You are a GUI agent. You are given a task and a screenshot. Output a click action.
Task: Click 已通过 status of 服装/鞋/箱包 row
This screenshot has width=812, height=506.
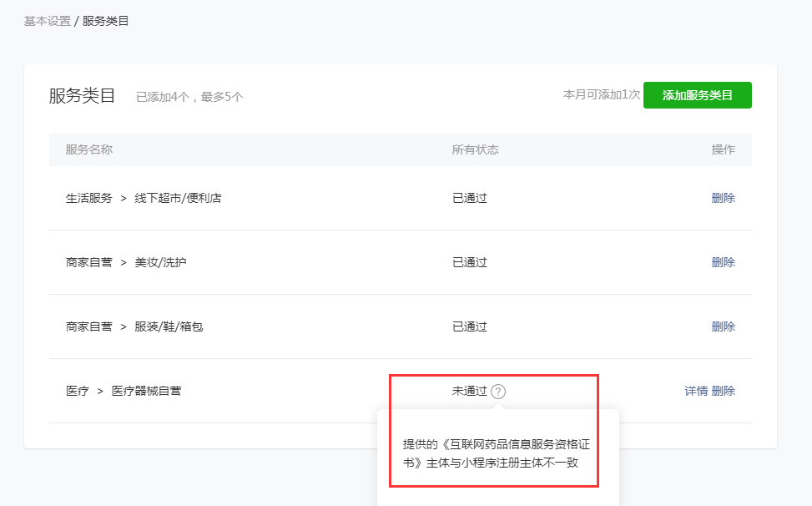point(470,326)
